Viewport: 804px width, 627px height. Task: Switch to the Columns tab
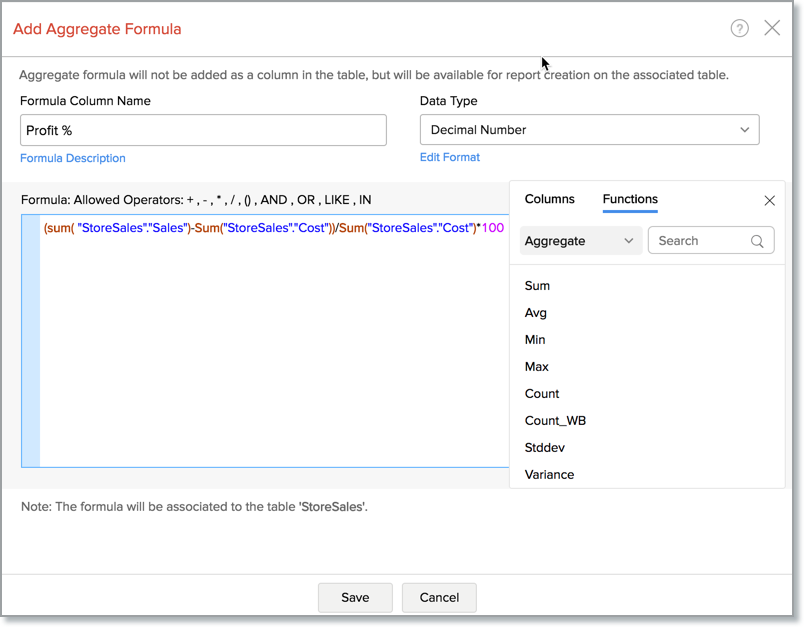(549, 199)
